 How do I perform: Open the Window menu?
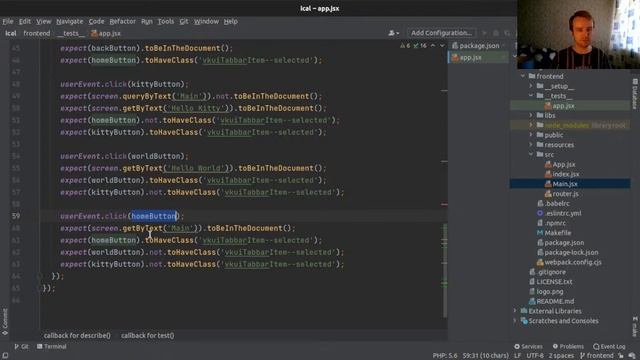(206, 22)
